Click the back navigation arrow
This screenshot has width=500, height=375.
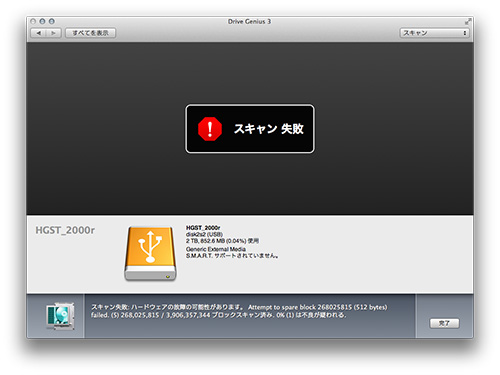pos(39,33)
